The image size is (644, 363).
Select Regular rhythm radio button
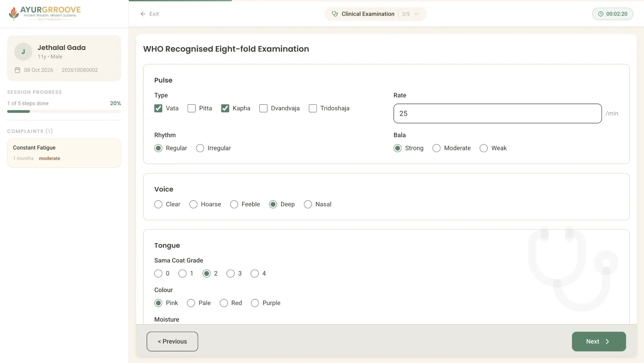click(x=158, y=148)
